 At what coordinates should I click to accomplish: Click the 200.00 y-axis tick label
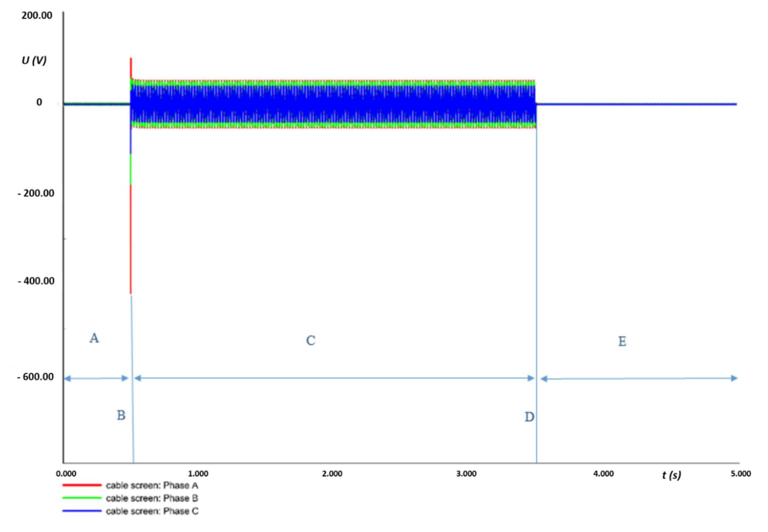coord(37,16)
